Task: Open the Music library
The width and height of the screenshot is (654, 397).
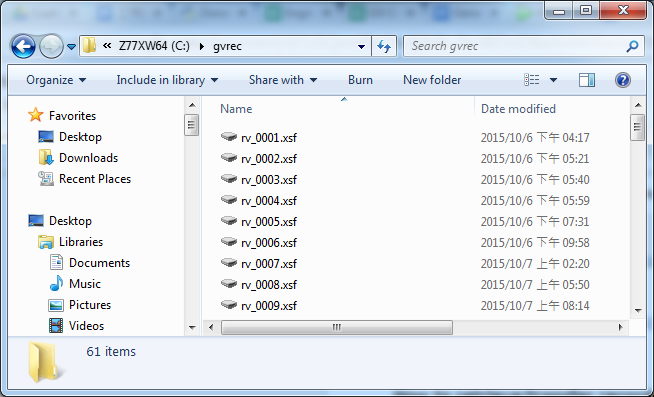Action: (85, 284)
